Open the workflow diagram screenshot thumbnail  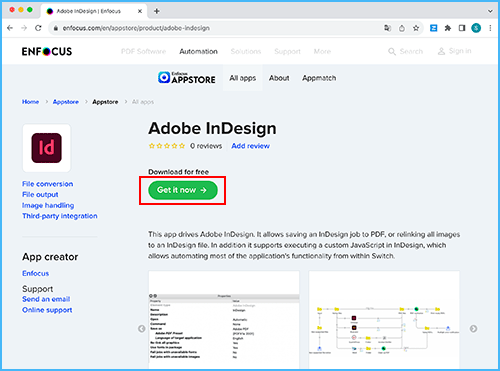pyautogui.click(x=384, y=320)
